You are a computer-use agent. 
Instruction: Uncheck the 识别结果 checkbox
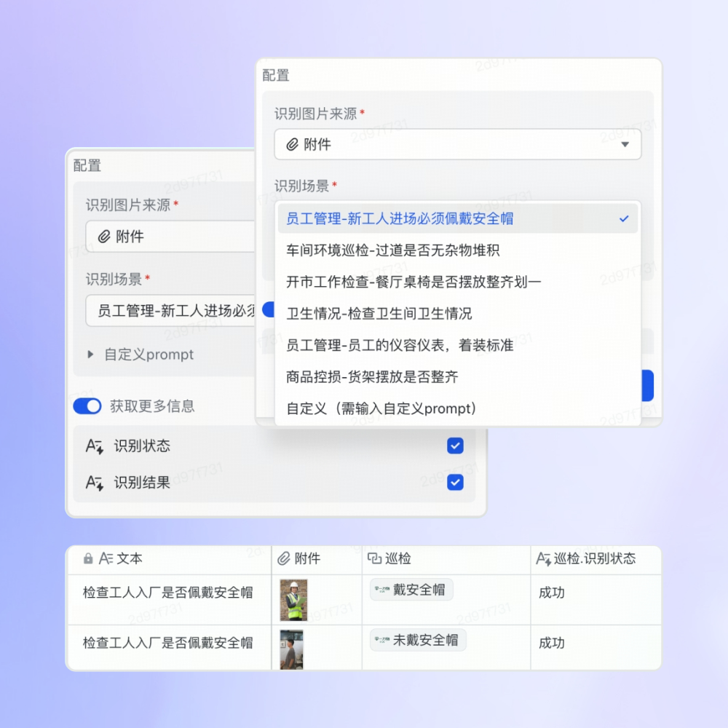pyautogui.click(x=455, y=482)
